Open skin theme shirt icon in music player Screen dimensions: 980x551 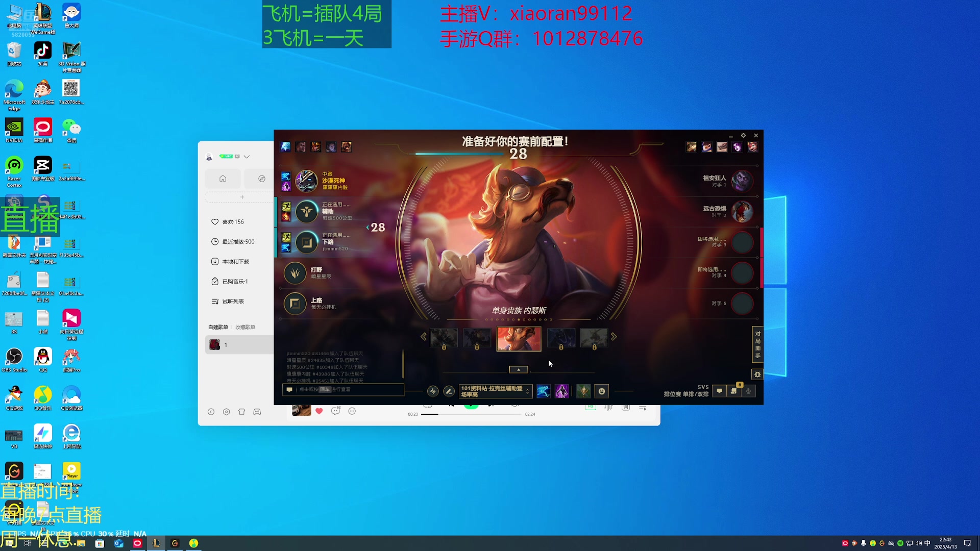pos(241,412)
